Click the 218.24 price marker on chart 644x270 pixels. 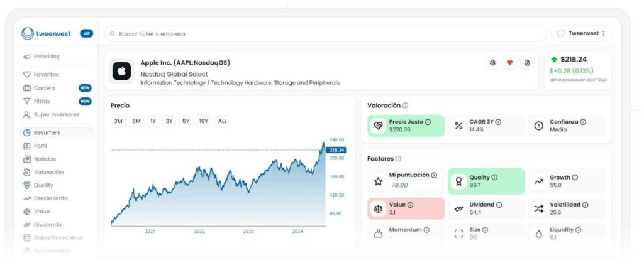pyautogui.click(x=336, y=150)
